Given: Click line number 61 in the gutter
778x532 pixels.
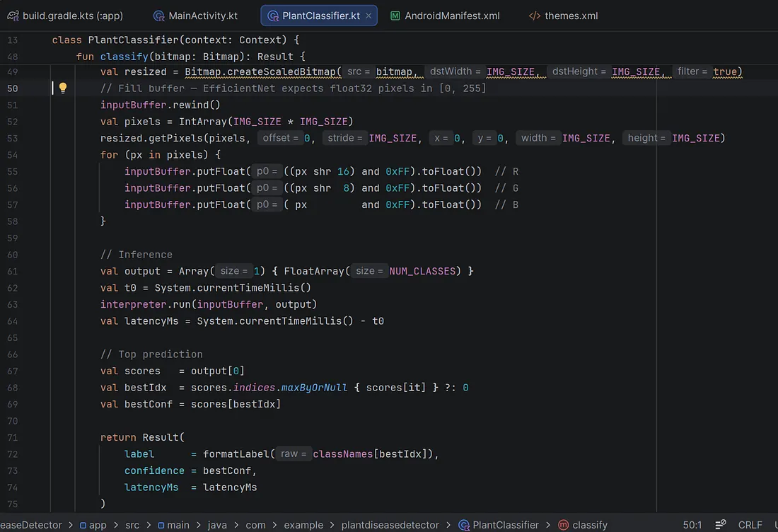Looking at the screenshot, I should 13,272.
